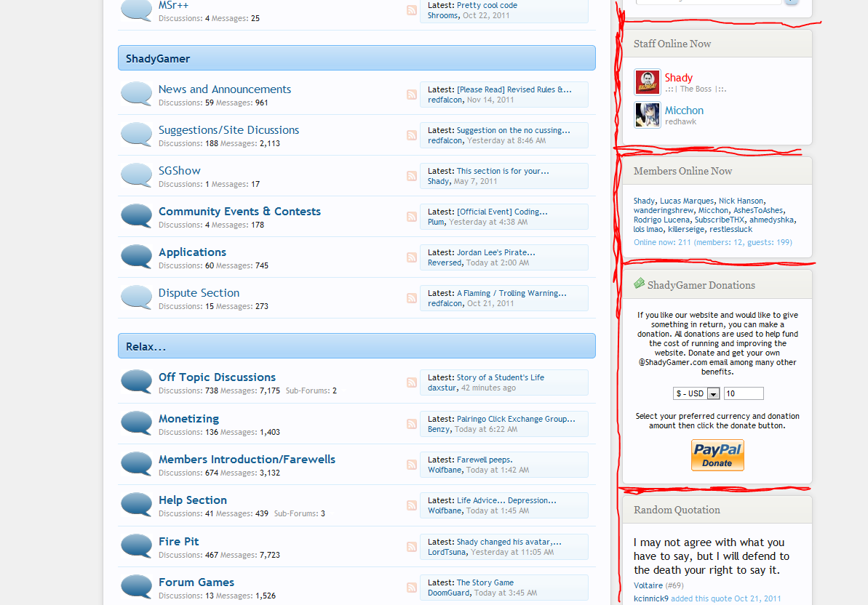This screenshot has width=868, height=605.
Task: Click the RSS icon for Forum Games
Action: 412,588
